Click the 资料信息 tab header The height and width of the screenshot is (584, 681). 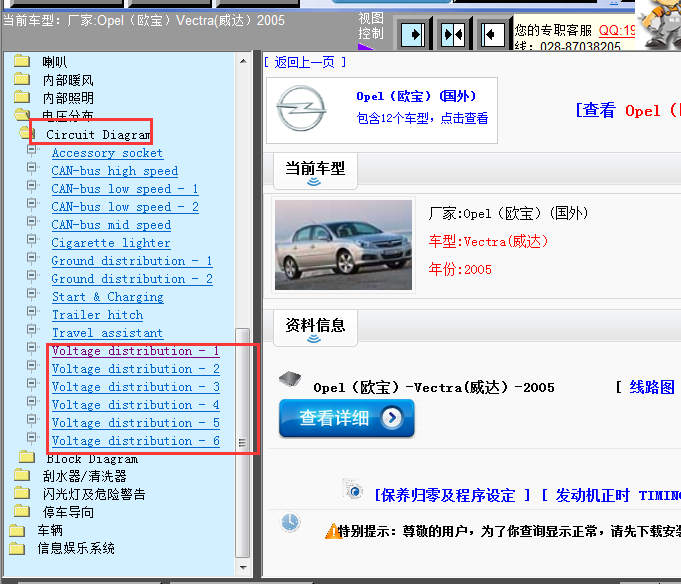tap(315, 327)
